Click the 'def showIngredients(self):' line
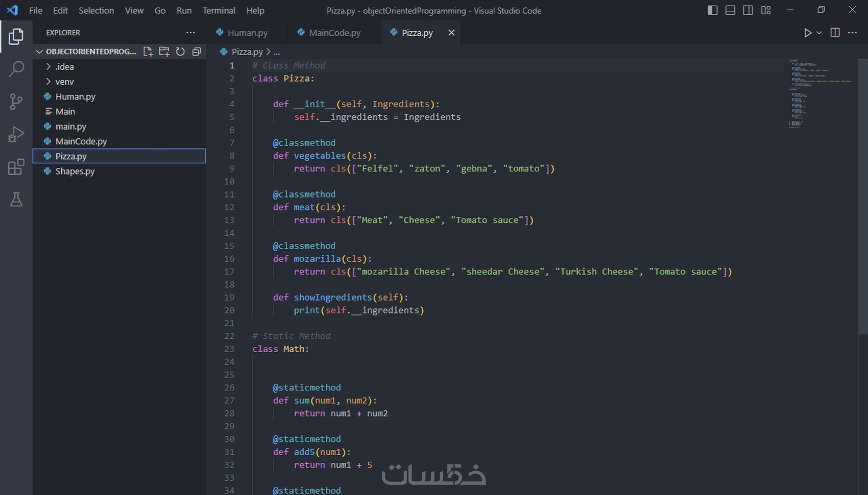The height and width of the screenshot is (495, 868). tap(341, 298)
